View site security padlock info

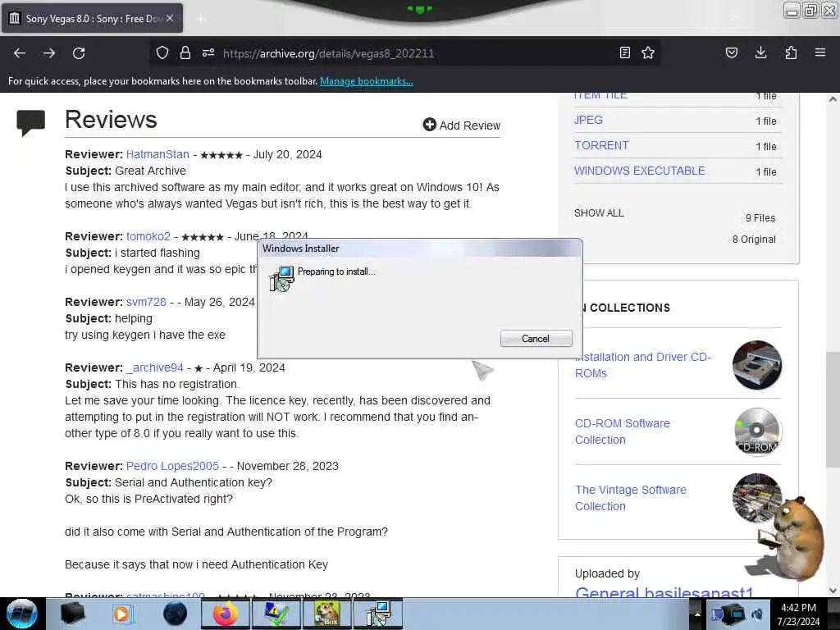(x=185, y=52)
